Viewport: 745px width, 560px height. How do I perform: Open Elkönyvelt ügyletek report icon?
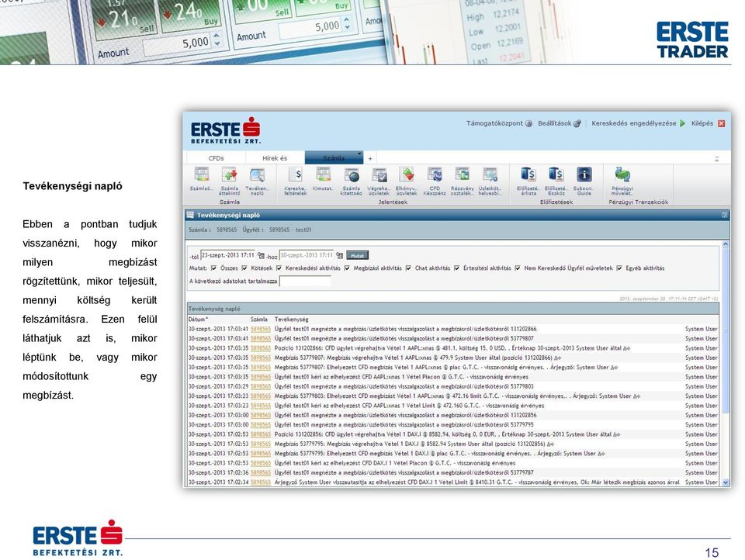[x=406, y=175]
